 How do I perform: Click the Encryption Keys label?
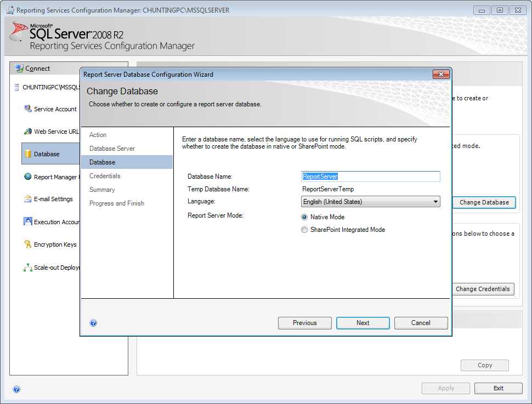[x=55, y=244]
